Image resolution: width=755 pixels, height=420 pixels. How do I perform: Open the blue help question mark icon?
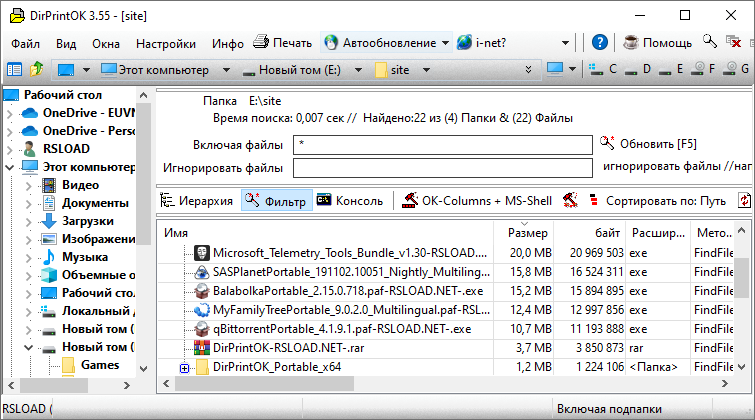pos(600,43)
